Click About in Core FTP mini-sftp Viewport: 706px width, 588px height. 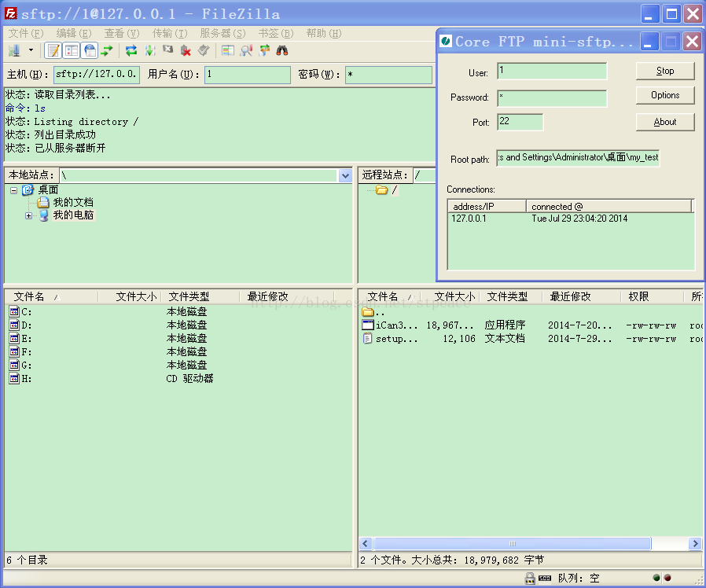(665, 122)
